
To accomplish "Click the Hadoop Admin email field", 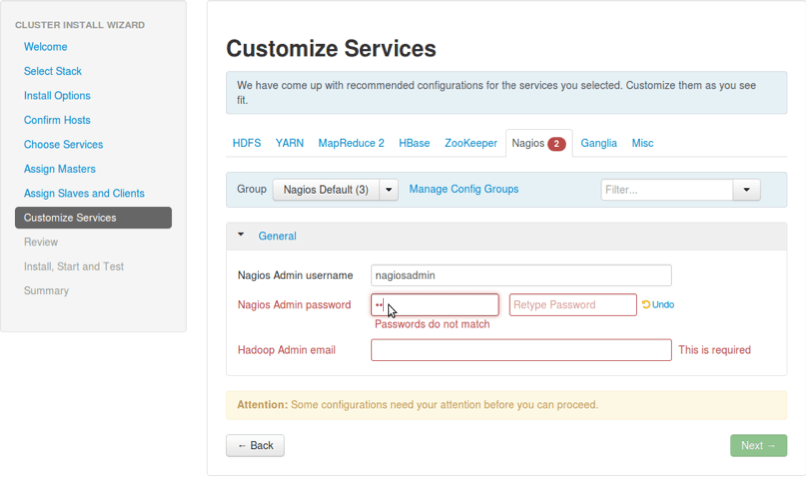I will pyautogui.click(x=520, y=350).
